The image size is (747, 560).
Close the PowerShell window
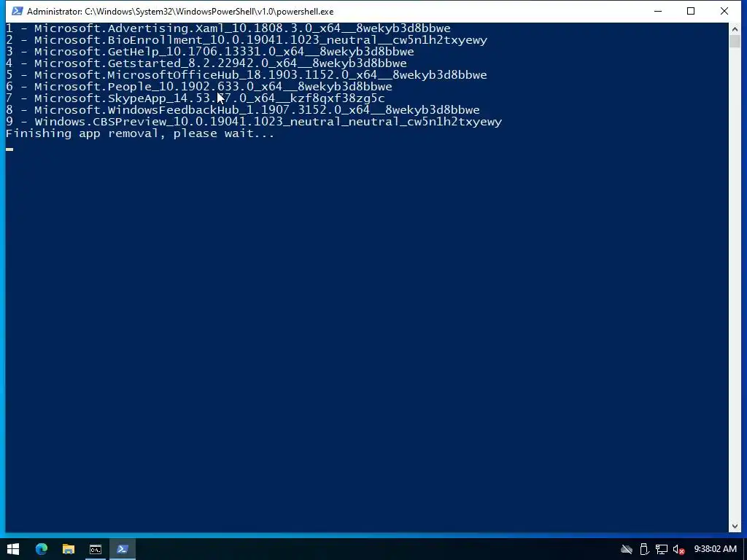click(x=724, y=11)
